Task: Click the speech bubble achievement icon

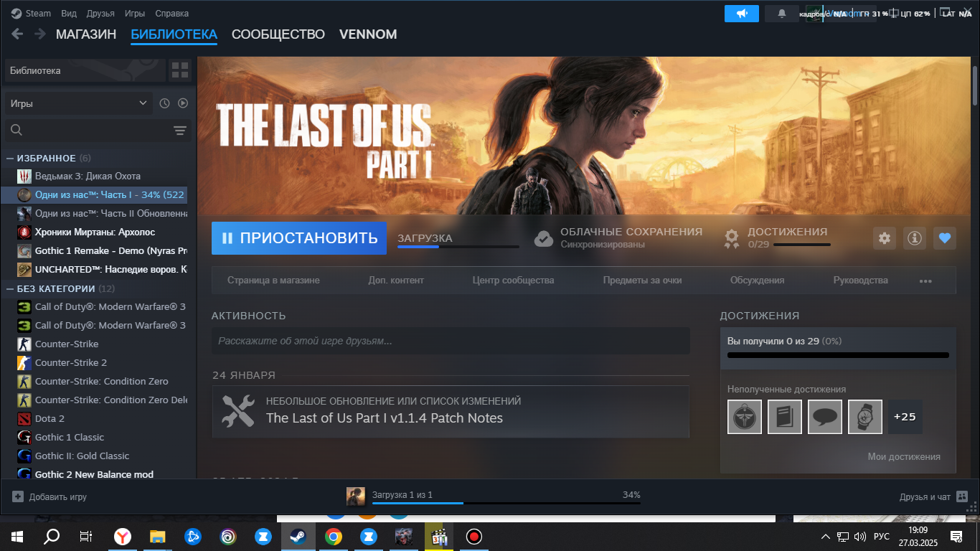Action: point(825,416)
